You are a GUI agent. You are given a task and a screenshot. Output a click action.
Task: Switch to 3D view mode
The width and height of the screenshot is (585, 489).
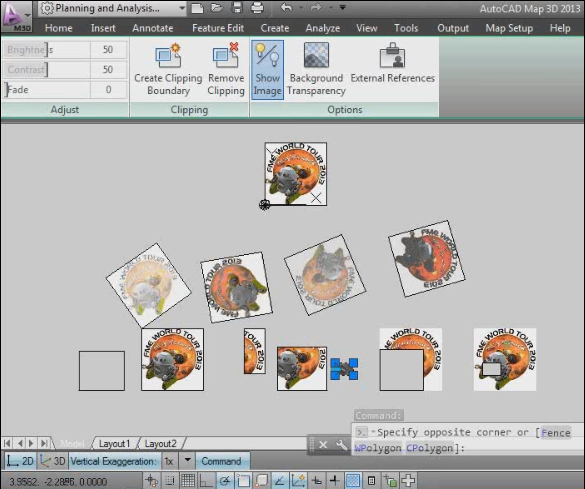53,461
